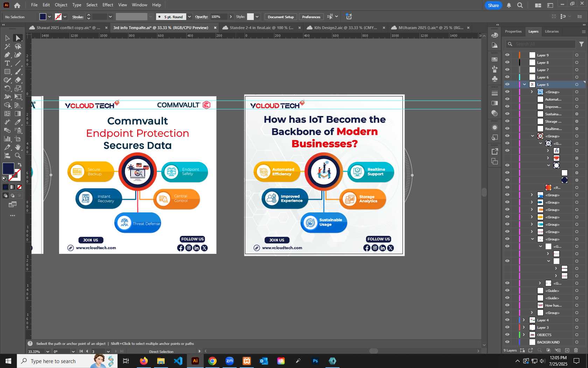Toggle visibility of Layer 4

(x=507, y=320)
